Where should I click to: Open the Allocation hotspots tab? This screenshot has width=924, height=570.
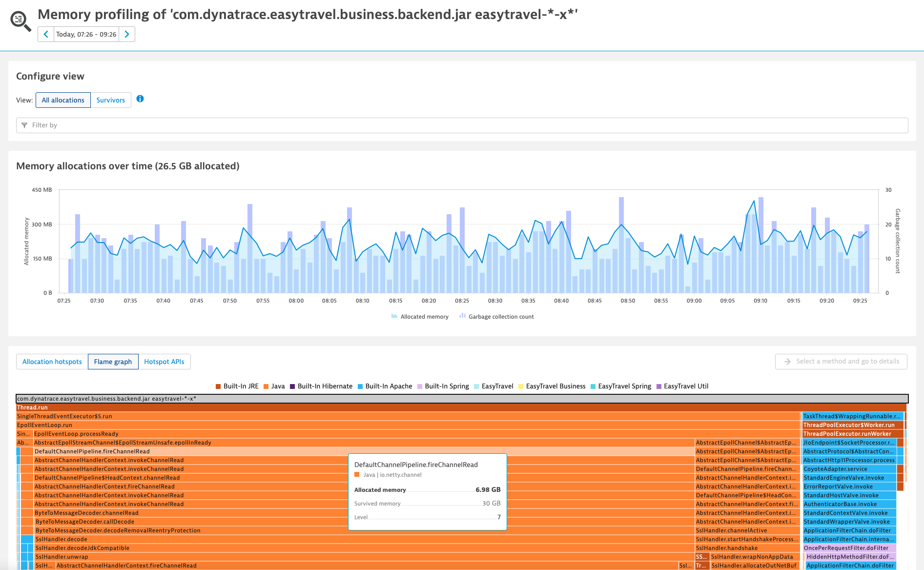(52, 362)
